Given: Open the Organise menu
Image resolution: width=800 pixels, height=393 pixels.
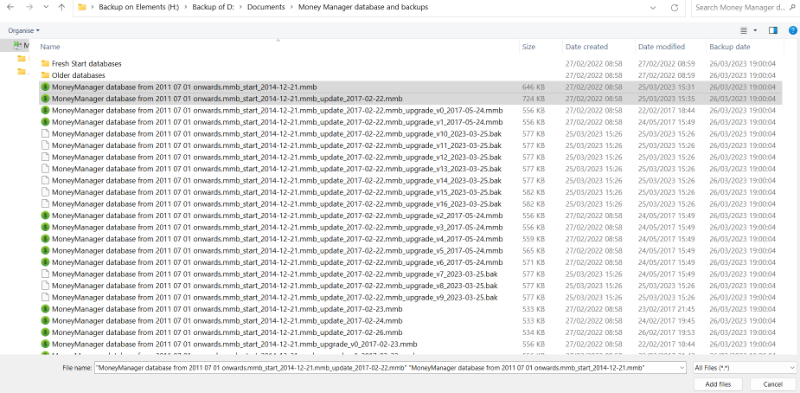Looking at the screenshot, I should [x=23, y=31].
